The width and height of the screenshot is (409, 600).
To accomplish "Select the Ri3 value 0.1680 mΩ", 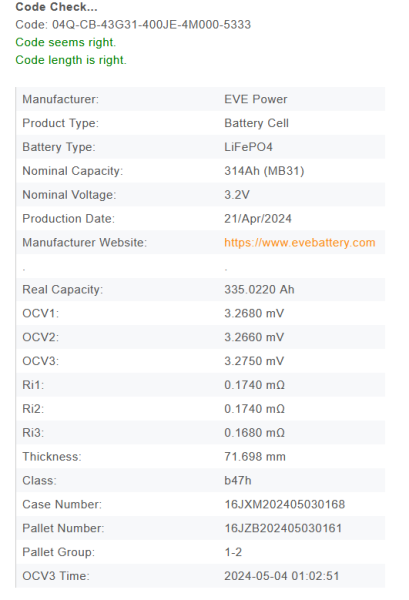I will (x=254, y=433).
